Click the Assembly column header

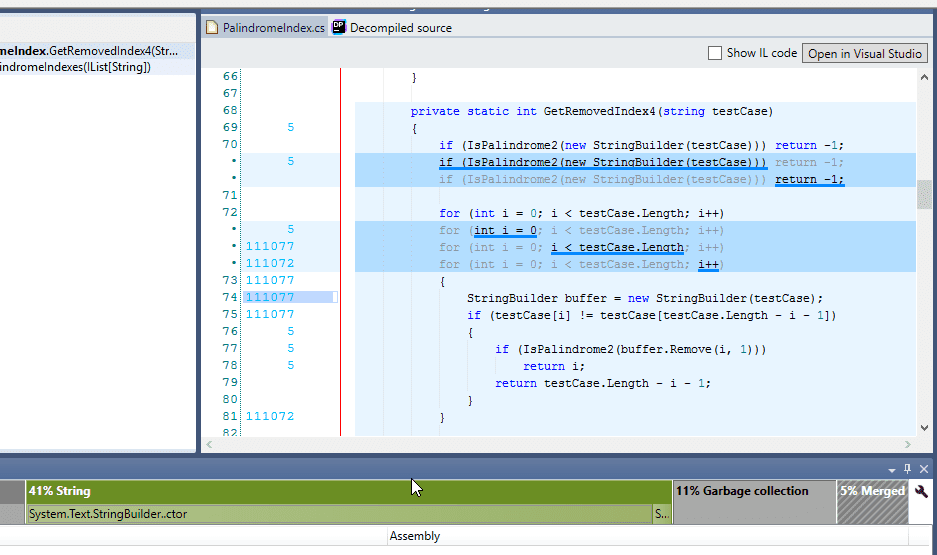pyautogui.click(x=414, y=536)
